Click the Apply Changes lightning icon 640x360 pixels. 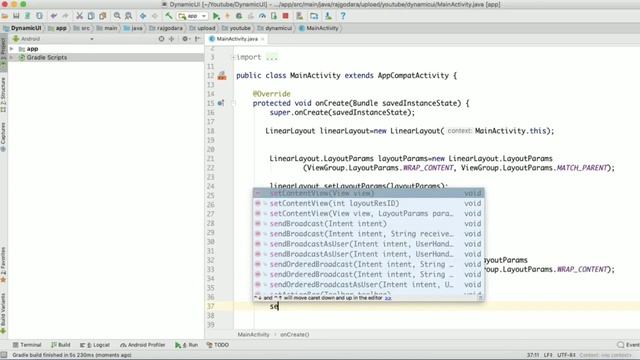(x=227, y=16)
